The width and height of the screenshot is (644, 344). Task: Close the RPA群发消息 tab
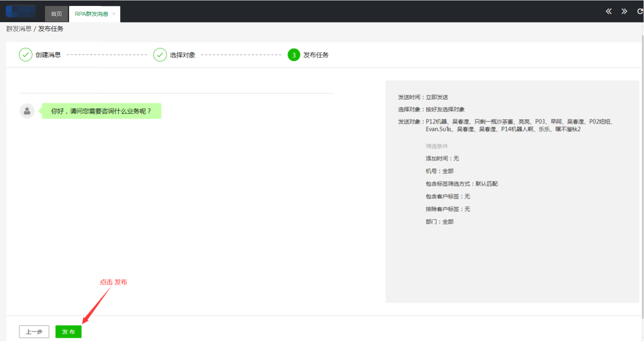[x=114, y=14]
